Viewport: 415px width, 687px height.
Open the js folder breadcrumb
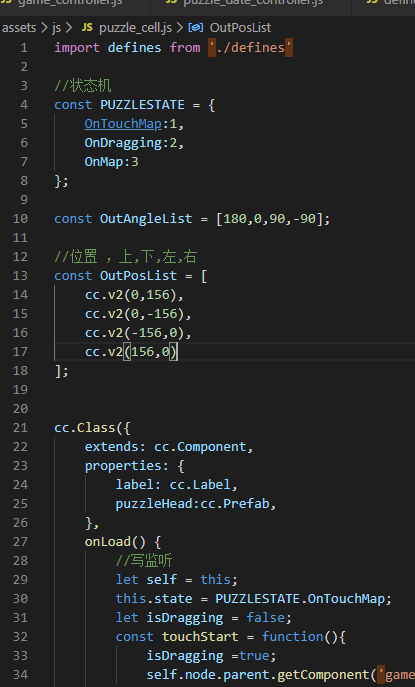pyautogui.click(x=57, y=28)
